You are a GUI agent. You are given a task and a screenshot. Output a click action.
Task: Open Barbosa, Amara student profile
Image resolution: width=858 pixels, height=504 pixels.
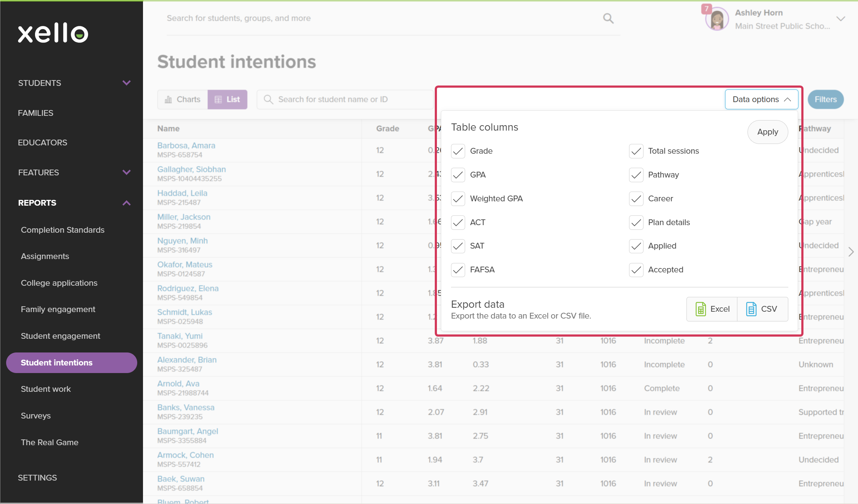tap(186, 146)
